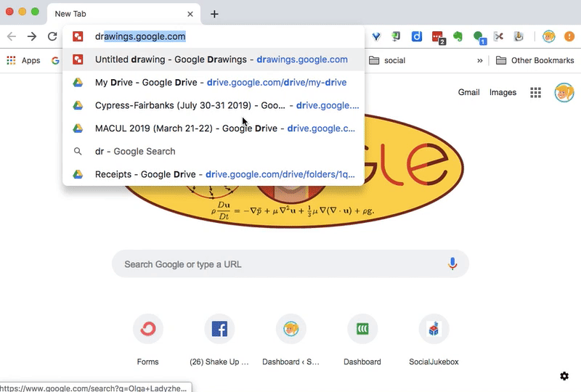The height and width of the screenshot is (392, 581).
Task: Select the New Tab browser tab
Action: 123,14
